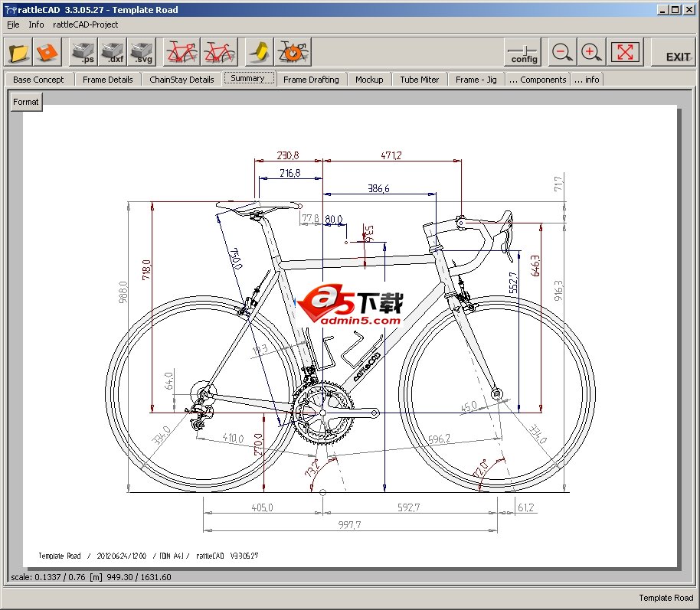
Task: Click the orange save project disk icon
Action: click(47, 53)
